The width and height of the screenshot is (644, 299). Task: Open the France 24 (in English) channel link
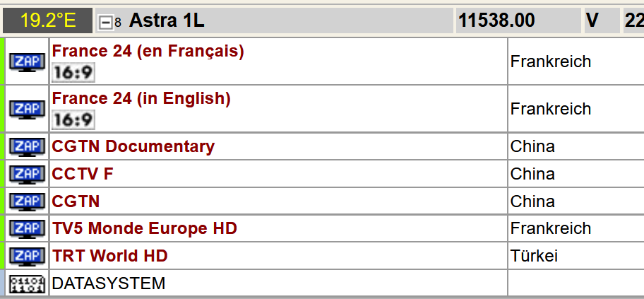click(141, 98)
